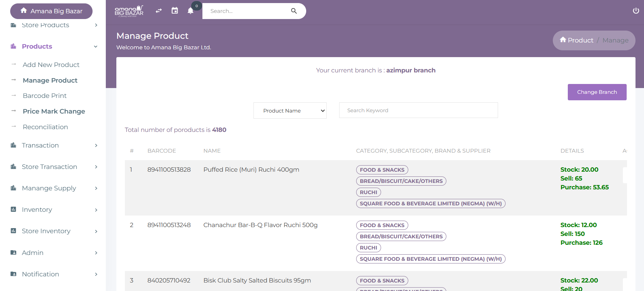Viewport: 644px width, 291px height.
Task: Click barcode 8941100513248
Action: (169, 225)
